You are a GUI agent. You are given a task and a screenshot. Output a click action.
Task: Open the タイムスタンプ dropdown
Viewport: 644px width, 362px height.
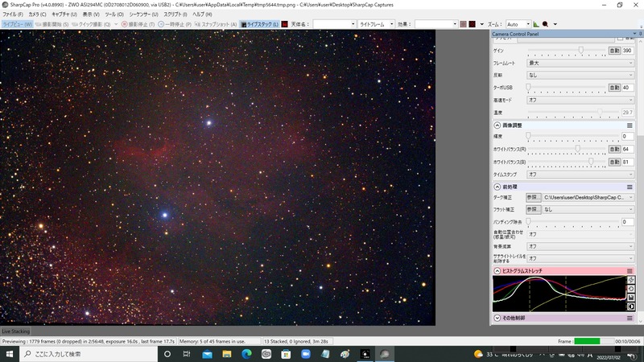(580, 175)
